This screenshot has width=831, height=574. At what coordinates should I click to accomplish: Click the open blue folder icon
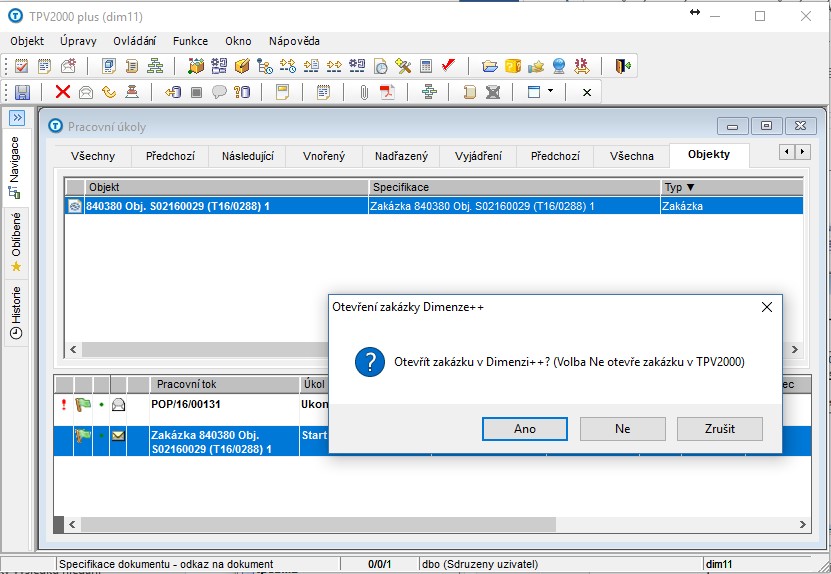tap(490, 66)
